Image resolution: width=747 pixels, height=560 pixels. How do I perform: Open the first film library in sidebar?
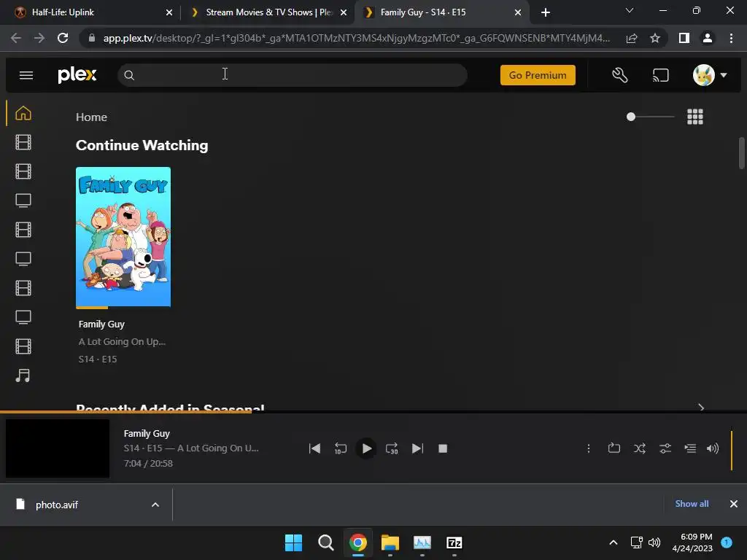pyautogui.click(x=23, y=142)
